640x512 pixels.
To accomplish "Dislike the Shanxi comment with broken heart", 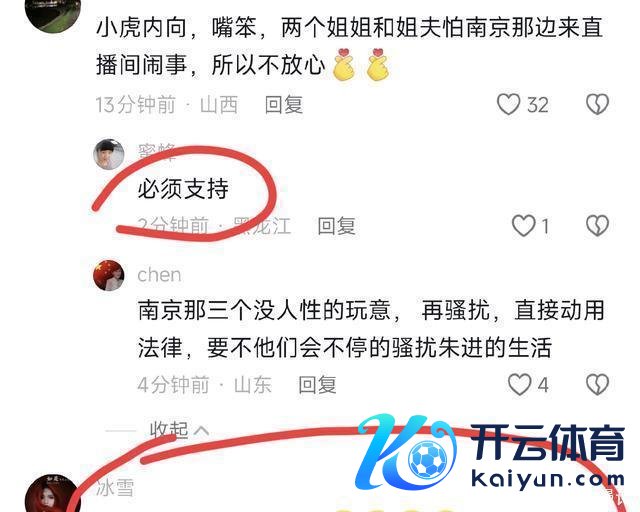I will tap(597, 104).
